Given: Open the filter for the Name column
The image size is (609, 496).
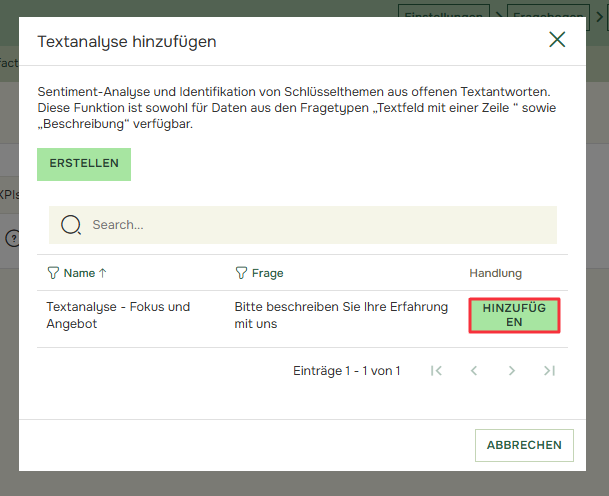Looking at the screenshot, I should [54, 273].
